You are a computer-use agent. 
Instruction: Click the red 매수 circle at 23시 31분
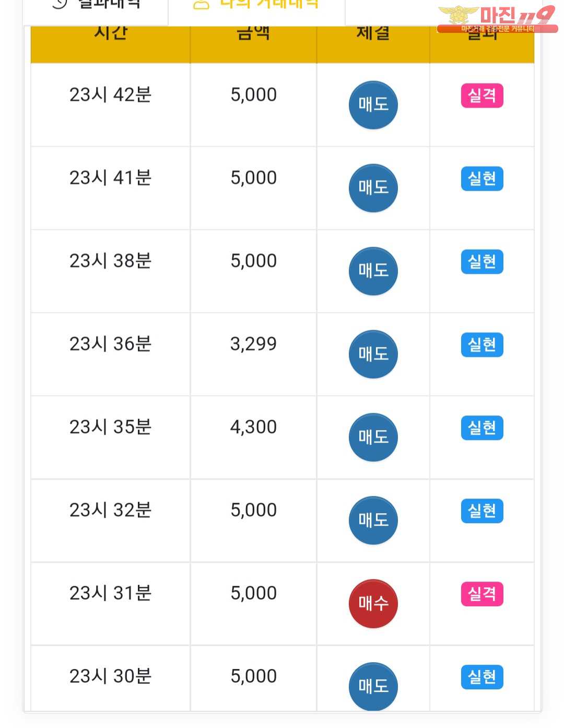(x=373, y=604)
